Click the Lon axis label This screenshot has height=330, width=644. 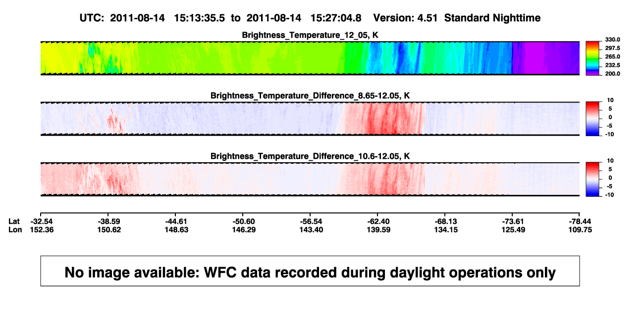(x=15, y=230)
